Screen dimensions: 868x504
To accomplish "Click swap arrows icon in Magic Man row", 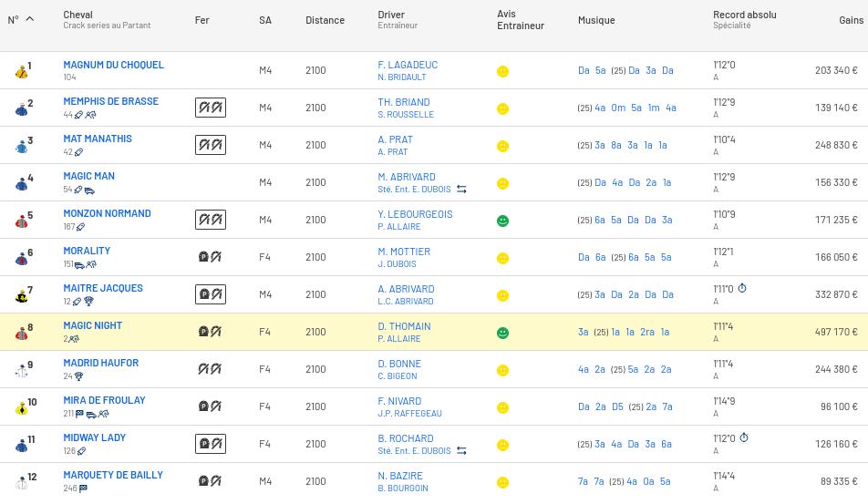I will coord(461,190).
